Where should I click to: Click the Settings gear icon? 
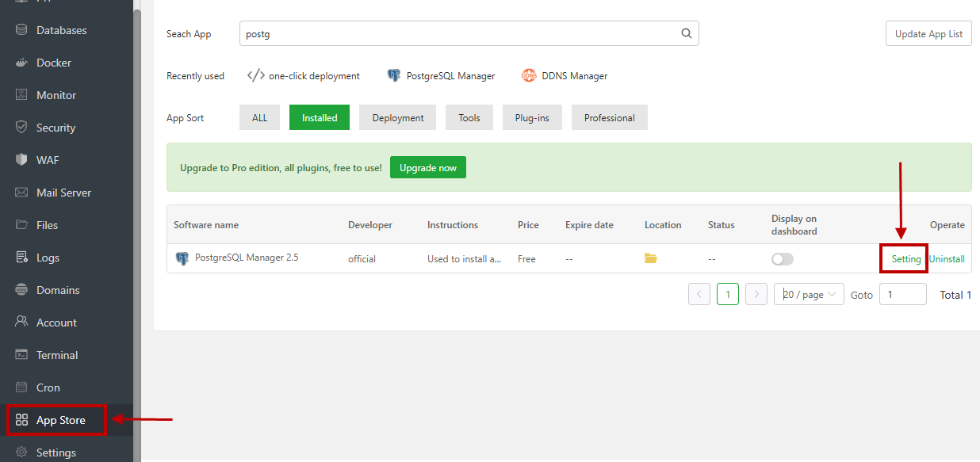(x=21, y=452)
